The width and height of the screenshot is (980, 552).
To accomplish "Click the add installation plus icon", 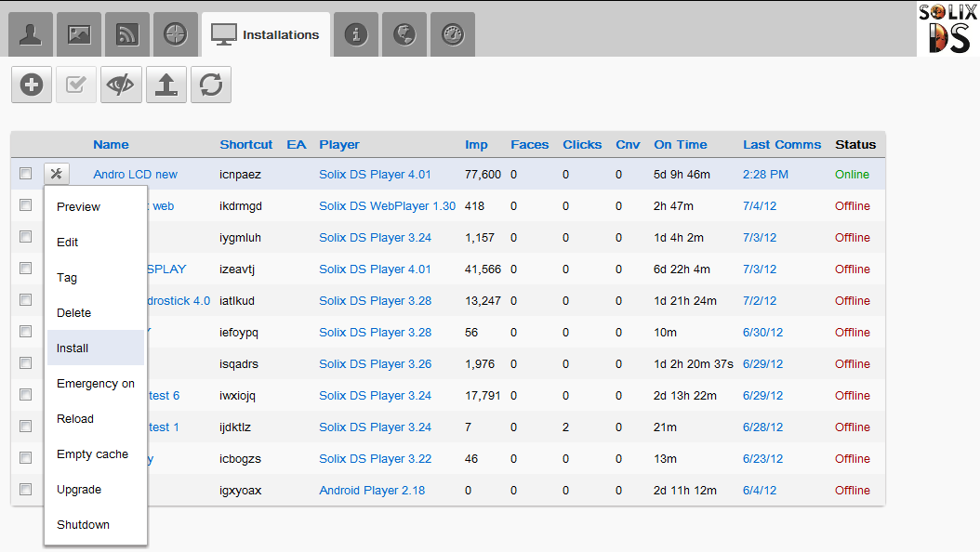I will tap(32, 85).
